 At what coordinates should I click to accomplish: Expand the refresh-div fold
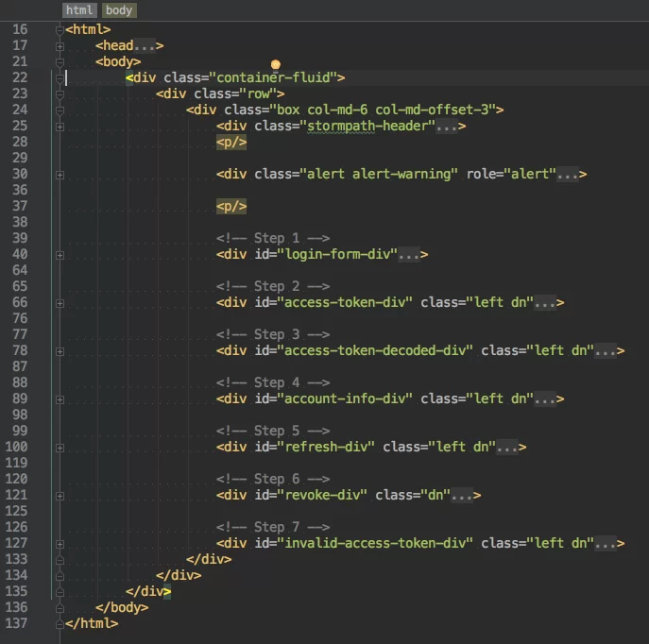click(60, 448)
